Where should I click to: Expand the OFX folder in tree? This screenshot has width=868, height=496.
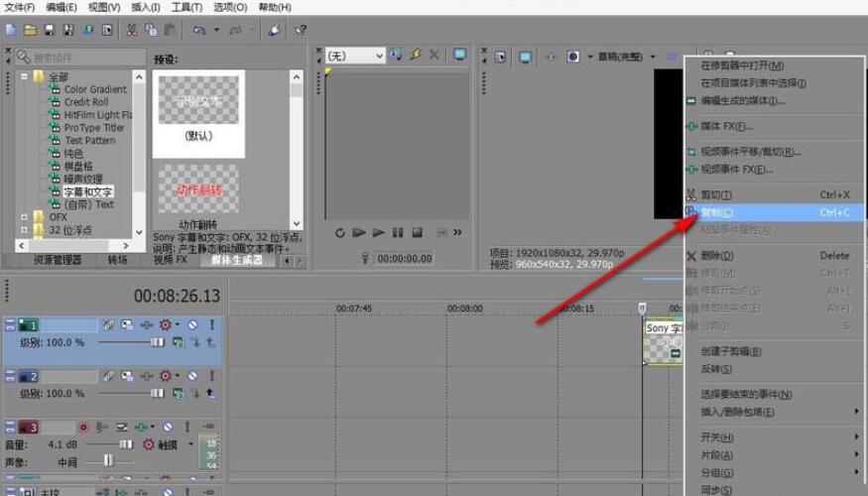[24, 217]
